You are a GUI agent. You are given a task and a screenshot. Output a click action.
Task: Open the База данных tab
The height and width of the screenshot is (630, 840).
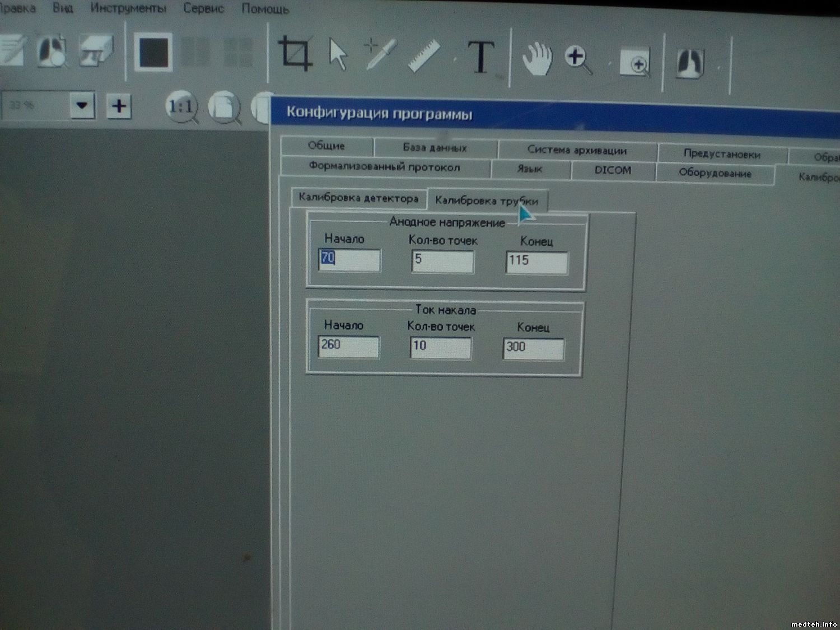[x=435, y=148]
